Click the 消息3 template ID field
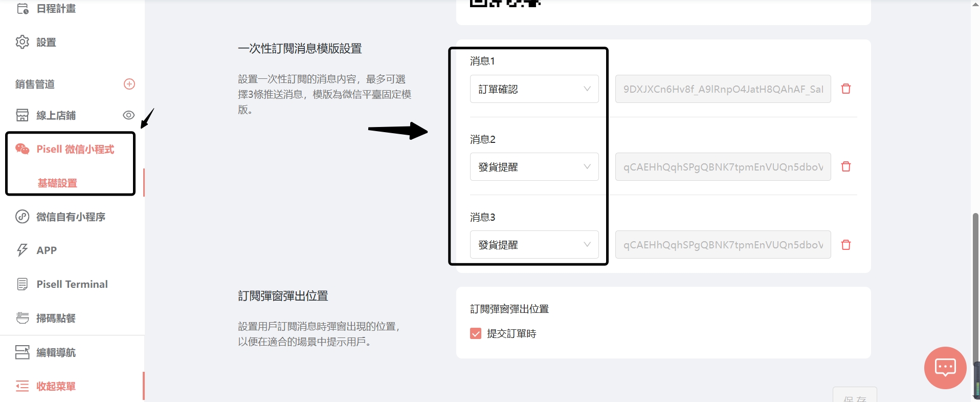980x402 pixels. [723, 245]
